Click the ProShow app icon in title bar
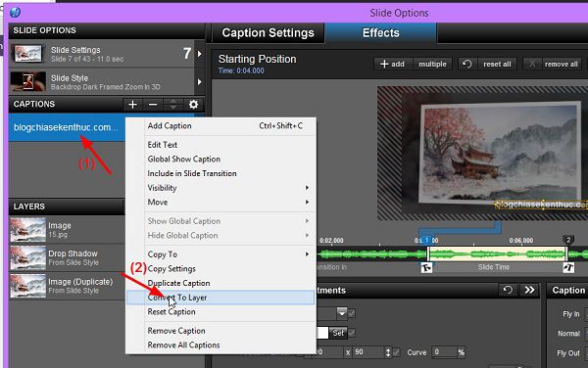This screenshot has height=368, width=588. tap(15, 13)
